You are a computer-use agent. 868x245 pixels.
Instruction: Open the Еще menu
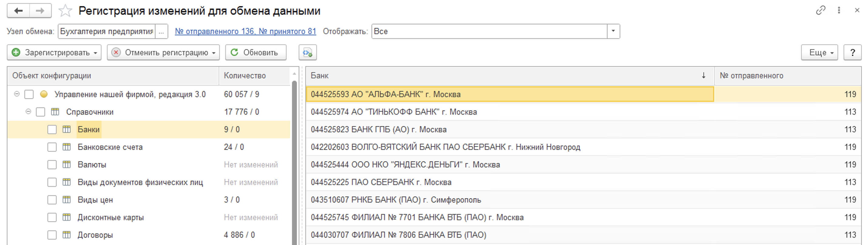point(819,52)
